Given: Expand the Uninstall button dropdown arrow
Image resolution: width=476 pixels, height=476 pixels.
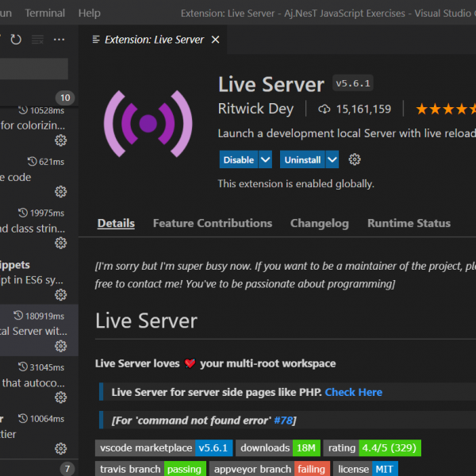Looking at the screenshot, I should (332, 159).
